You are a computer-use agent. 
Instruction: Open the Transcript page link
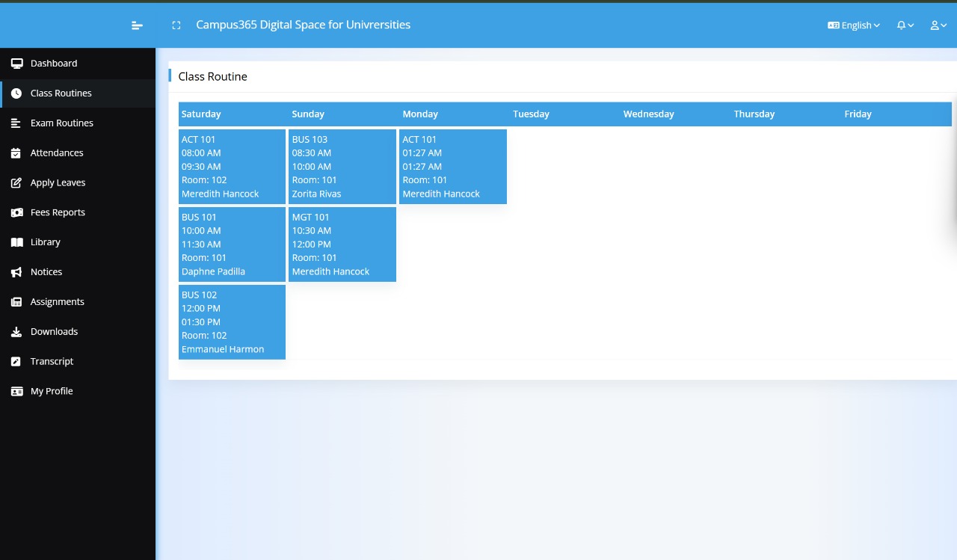[x=52, y=362]
